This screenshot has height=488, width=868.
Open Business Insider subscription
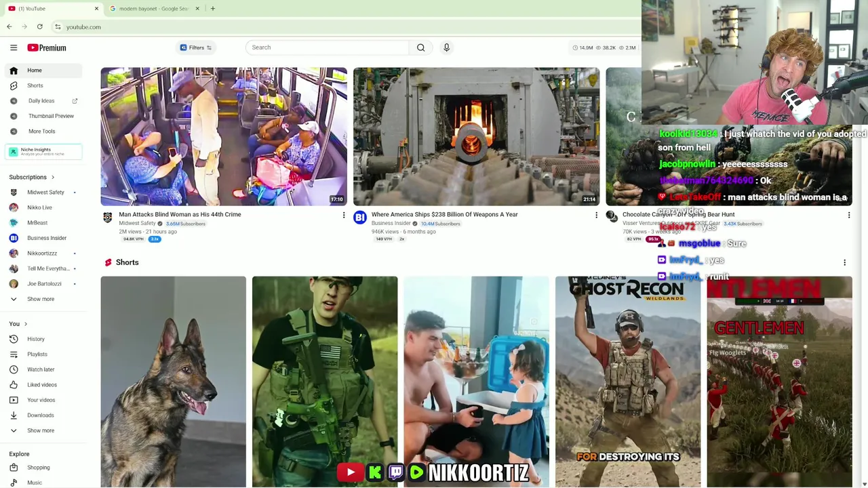[43, 238]
